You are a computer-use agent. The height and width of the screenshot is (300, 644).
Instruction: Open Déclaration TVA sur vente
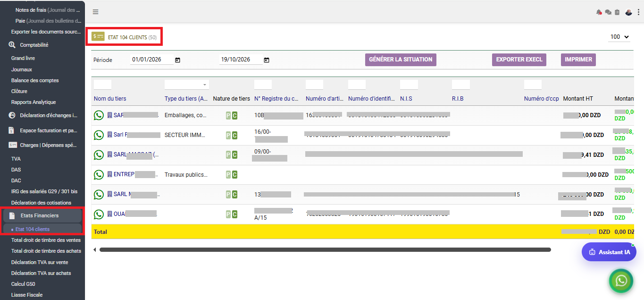click(x=40, y=262)
